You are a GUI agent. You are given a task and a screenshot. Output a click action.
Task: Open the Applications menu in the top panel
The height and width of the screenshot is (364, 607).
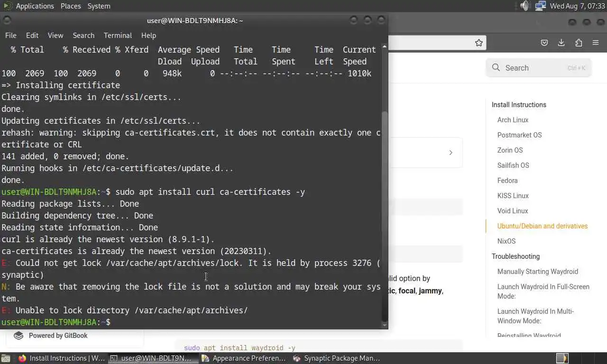tap(35, 6)
